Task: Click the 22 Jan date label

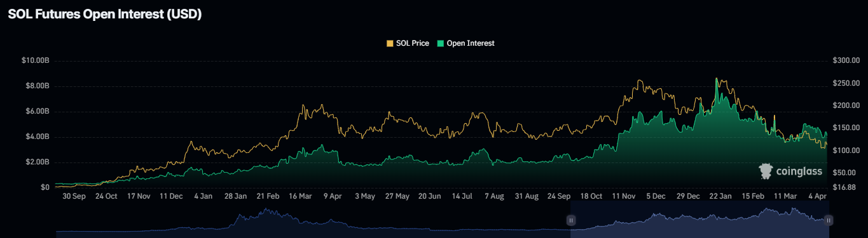Action: click(720, 197)
